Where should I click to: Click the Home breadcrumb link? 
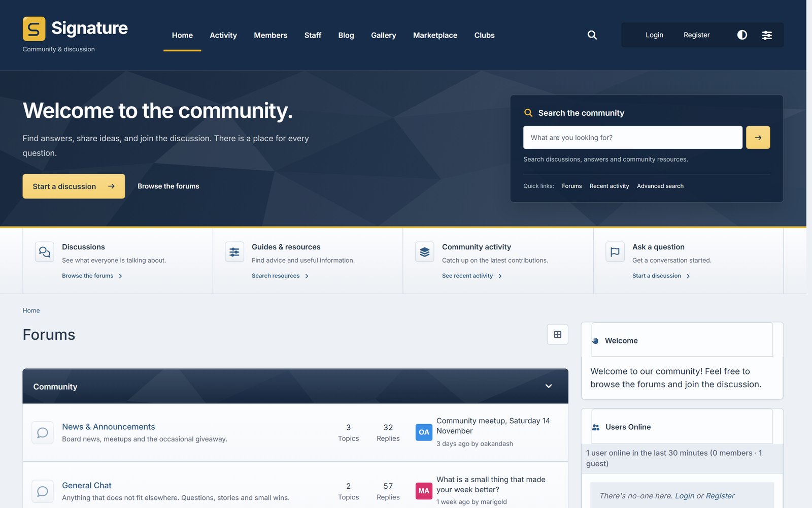[x=31, y=310]
